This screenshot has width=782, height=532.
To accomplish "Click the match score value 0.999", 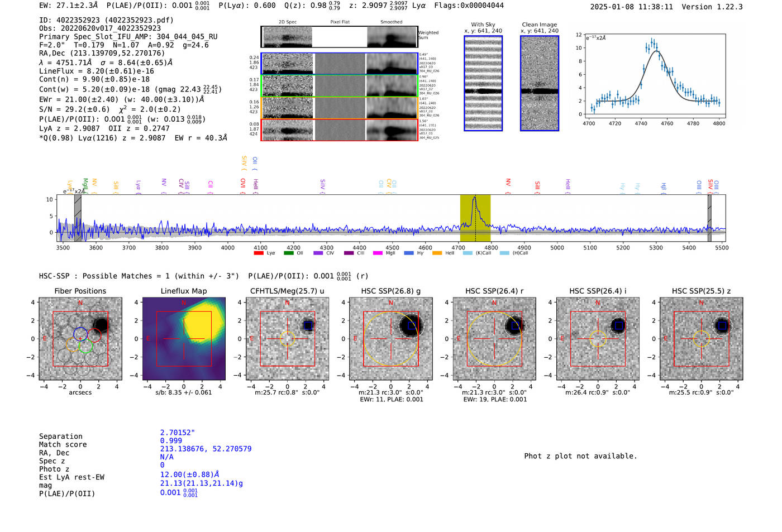I will 171,441.
